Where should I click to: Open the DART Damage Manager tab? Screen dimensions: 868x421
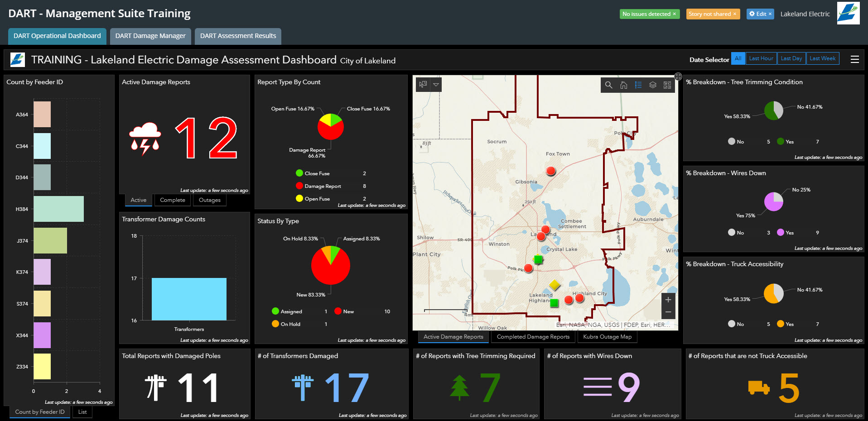tap(150, 36)
